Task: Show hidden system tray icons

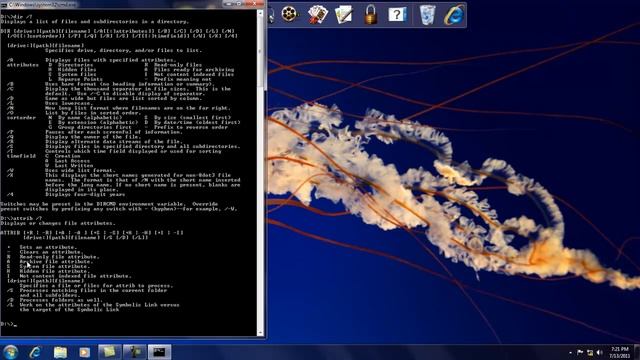Action: [x=570, y=353]
